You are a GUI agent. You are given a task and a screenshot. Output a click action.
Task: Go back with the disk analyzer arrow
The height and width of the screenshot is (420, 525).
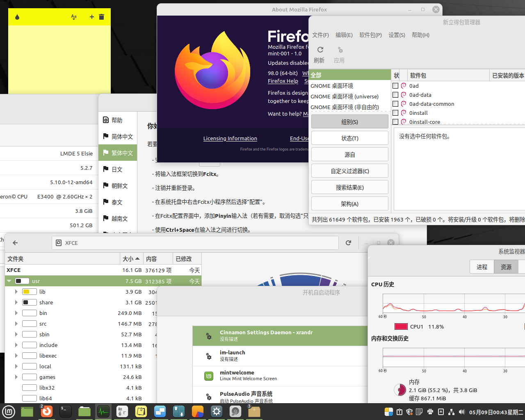[x=15, y=243]
